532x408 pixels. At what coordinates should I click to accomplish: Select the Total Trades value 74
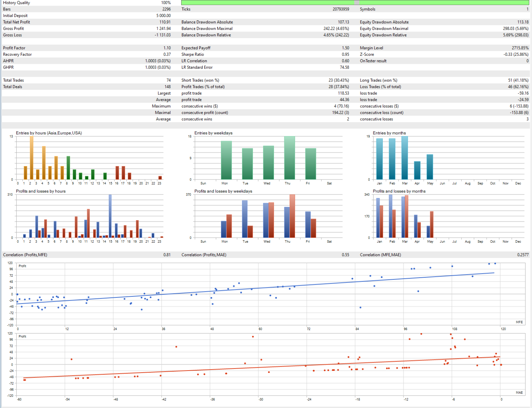point(168,80)
